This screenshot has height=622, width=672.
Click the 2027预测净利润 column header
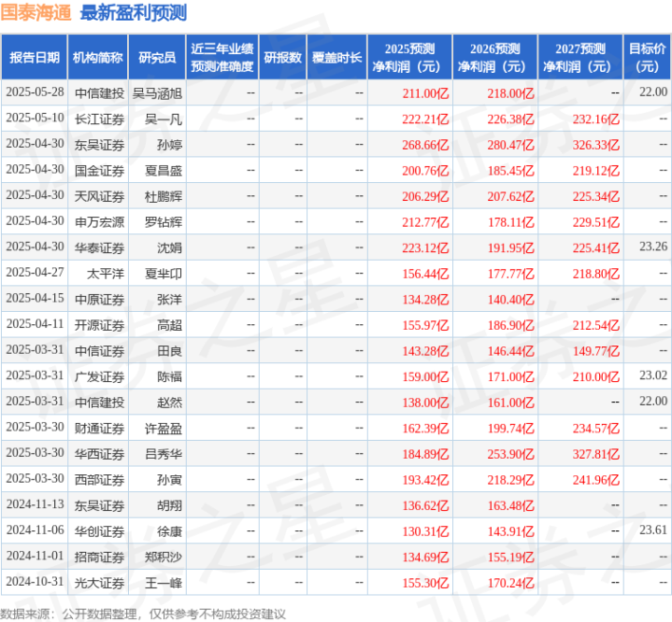pyautogui.click(x=580, y=57)
